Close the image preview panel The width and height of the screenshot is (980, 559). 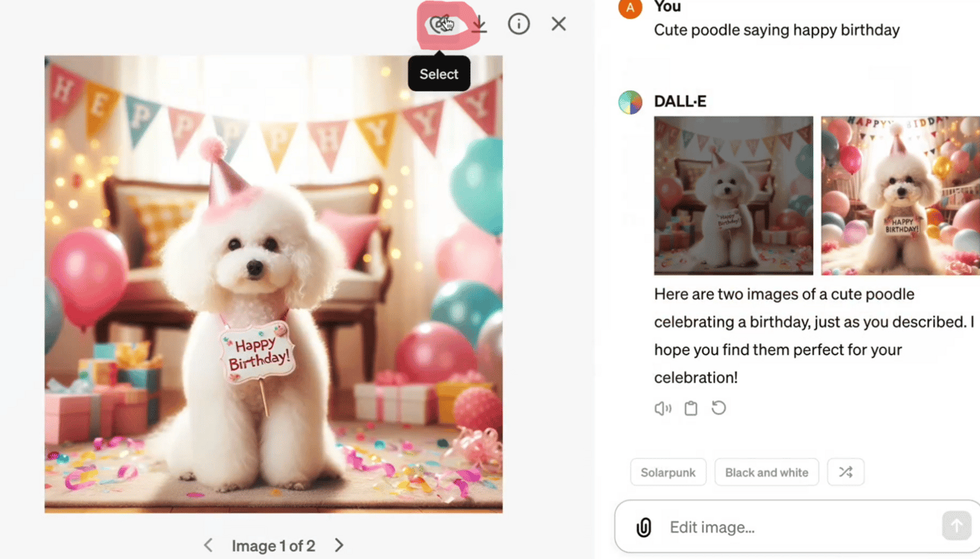click(x=559, y=24)
